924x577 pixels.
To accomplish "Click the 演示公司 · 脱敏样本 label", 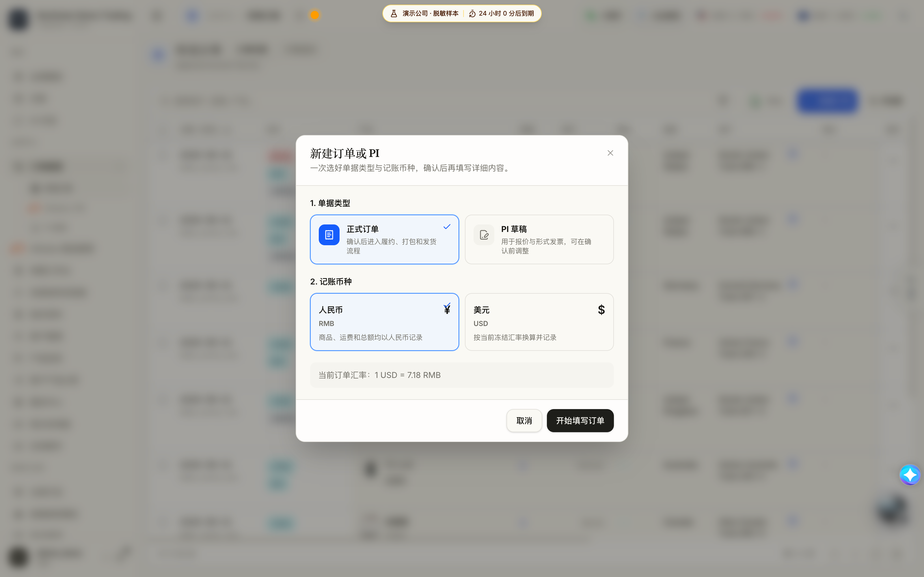I will click(430, 14).
